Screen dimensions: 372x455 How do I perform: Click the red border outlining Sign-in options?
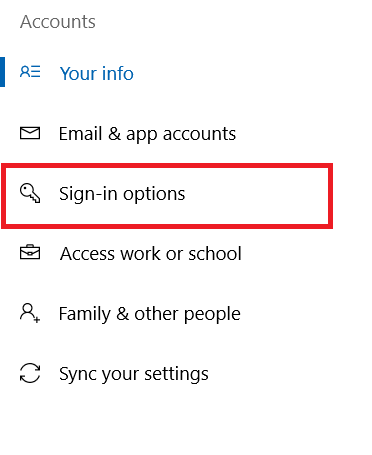(167, 166)
